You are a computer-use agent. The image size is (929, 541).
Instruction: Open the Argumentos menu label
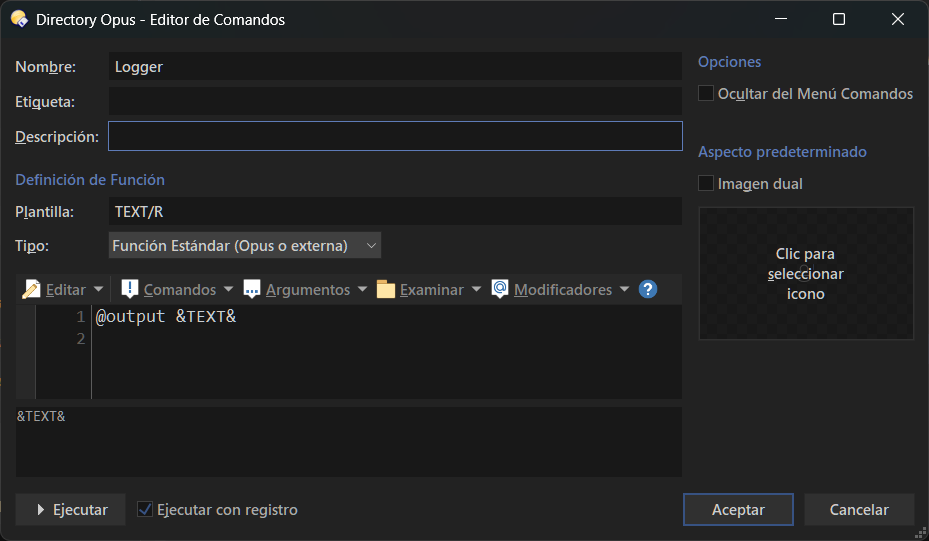(x=308, y=290)
